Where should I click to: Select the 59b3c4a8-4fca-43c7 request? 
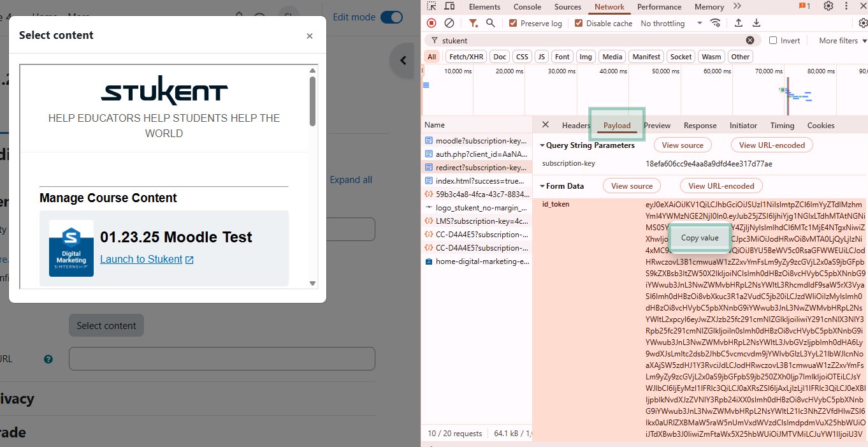pos(476,194)
